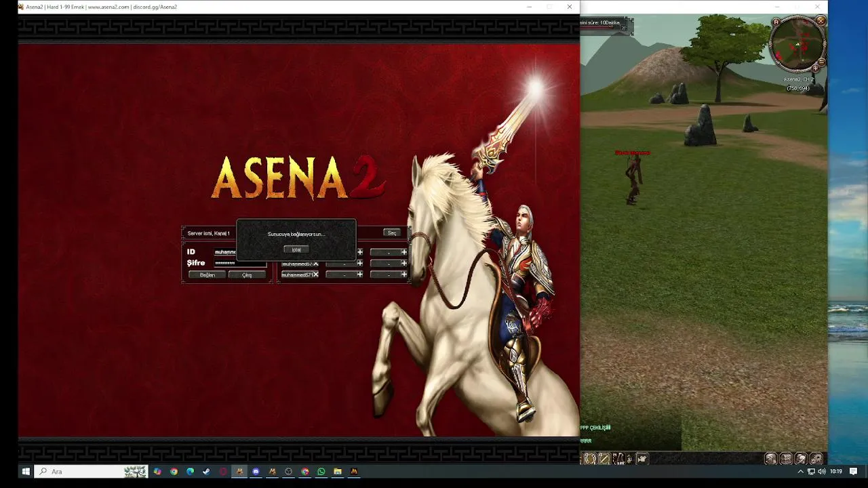Add account with plus in bottom-row middle slot

[x=359, y=274]
